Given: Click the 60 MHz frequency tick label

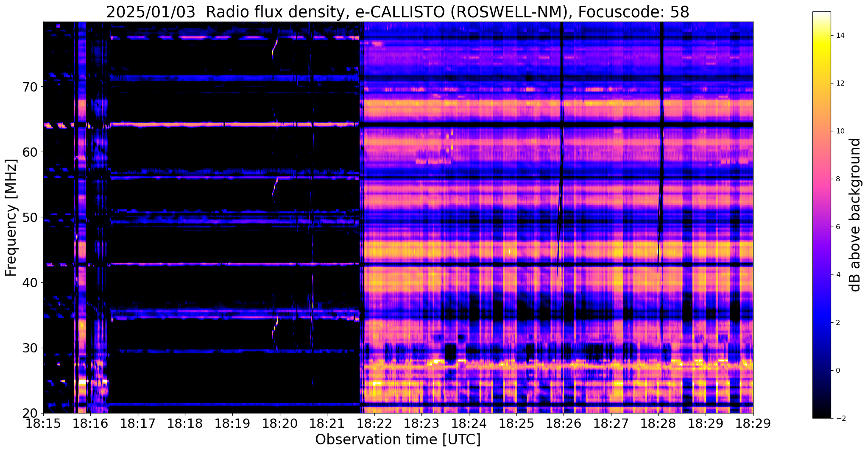Looking at the screenshot, I should tap(31, 152).
